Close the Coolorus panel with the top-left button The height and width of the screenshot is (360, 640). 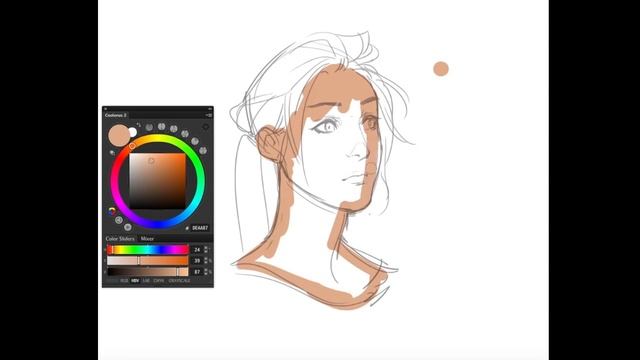tap(105, 109)
